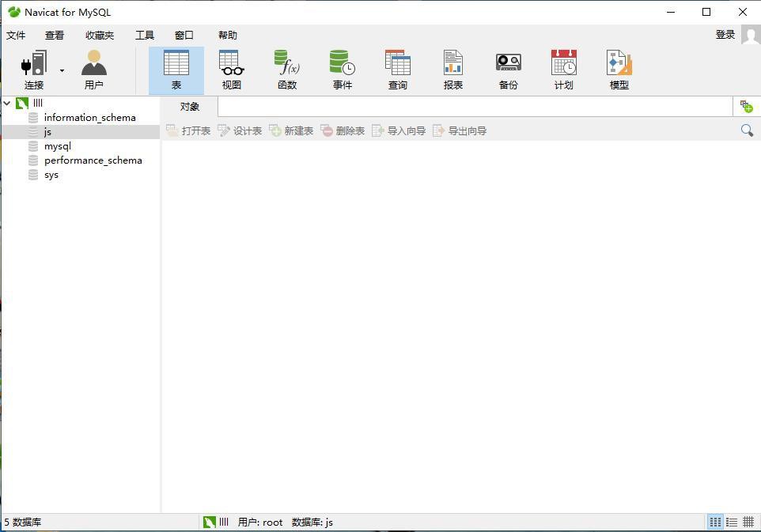This screenshot has height=532, width=761.
Task: Open the Model (模型) section
Action: tap(619, 70)
